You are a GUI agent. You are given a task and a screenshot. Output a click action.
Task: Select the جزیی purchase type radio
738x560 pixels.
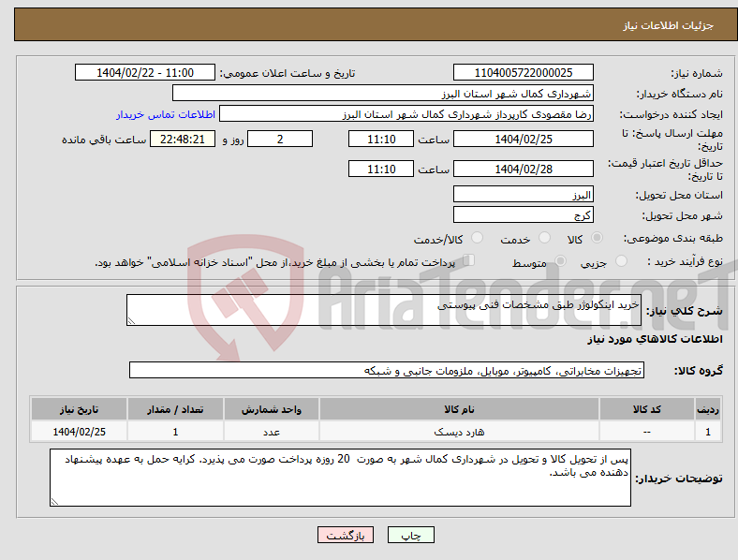[x=621, y=260]
